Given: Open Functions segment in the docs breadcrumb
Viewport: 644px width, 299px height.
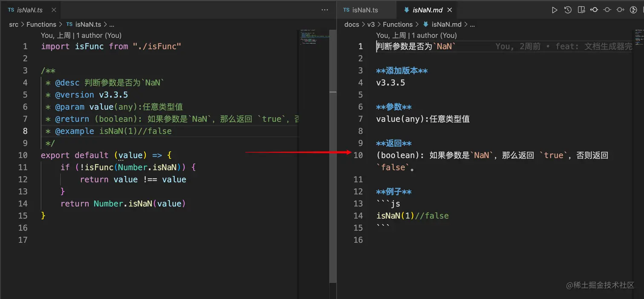Looking at the screenshot, I should point(398,24).
